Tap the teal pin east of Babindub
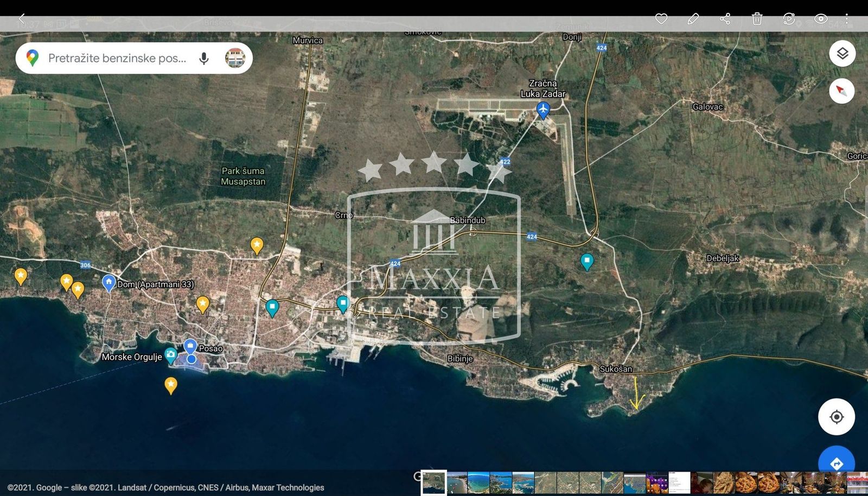Image resolution: width=868 pixels, height=496 pixels. pos(587,262)
